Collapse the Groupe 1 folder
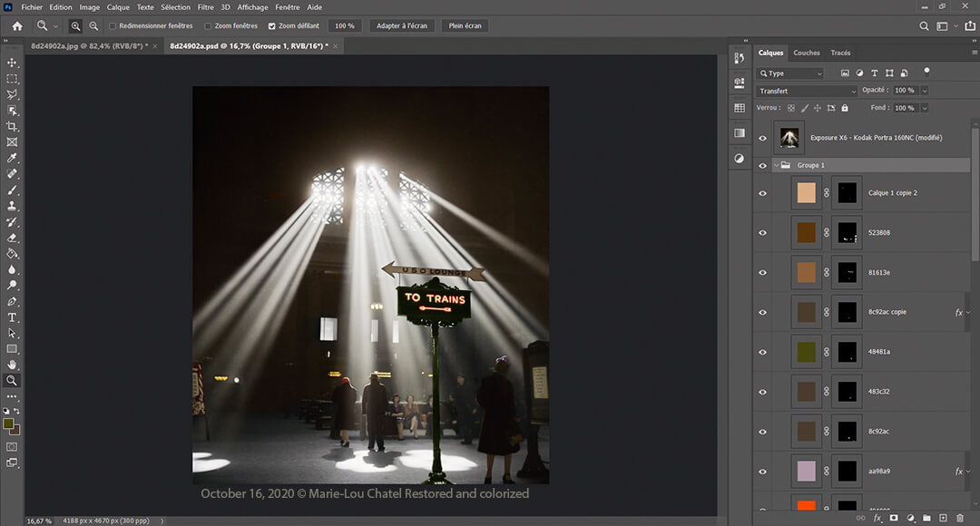This screenshot has width=980, height=526. (x=776, y=166)
